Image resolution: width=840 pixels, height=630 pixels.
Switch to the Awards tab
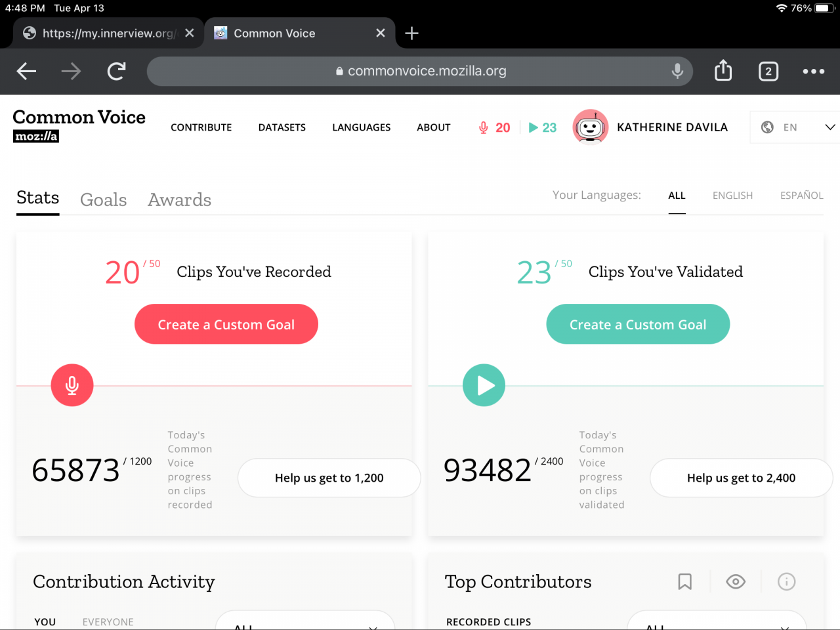[x=179, y=199]
